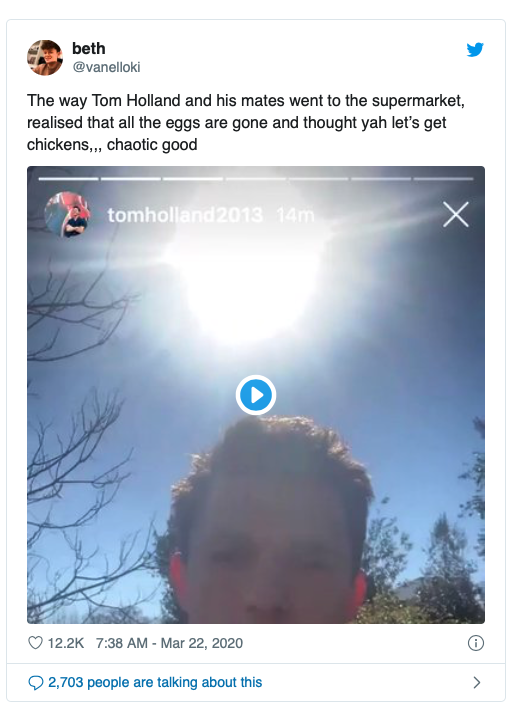Image resolution: width=531 pixels, height=712 pixels.
Task: Play the embedded video
Action: [x=256, y=395]
